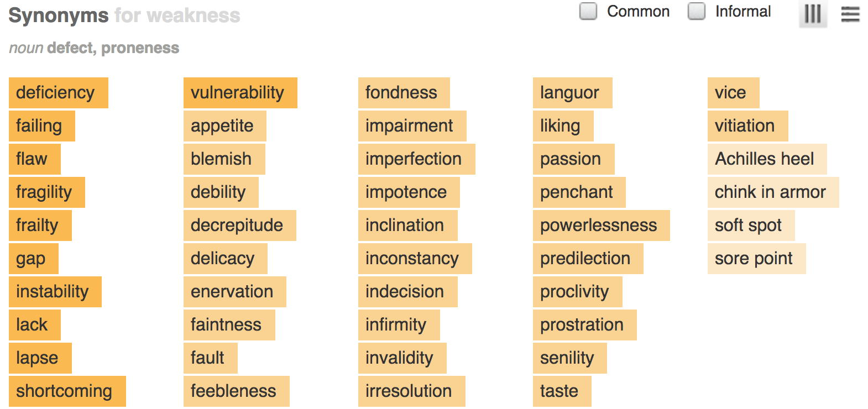Enable the Common checkbox
The height and width of the screenshot is (409, 868).
coord(588,12)
